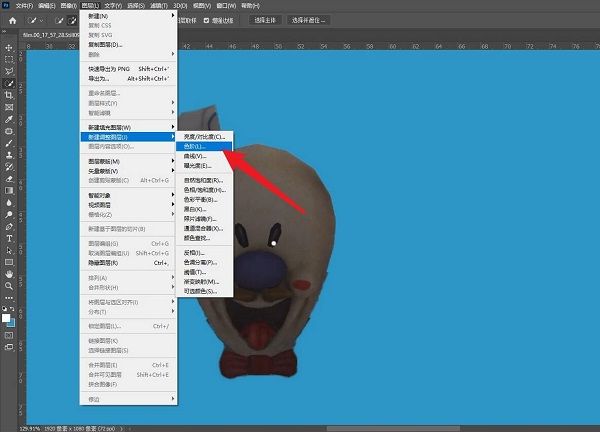Select the Horizontal Type tool
The width and height of the screenshot is (600, 432).
pos(9,238)
